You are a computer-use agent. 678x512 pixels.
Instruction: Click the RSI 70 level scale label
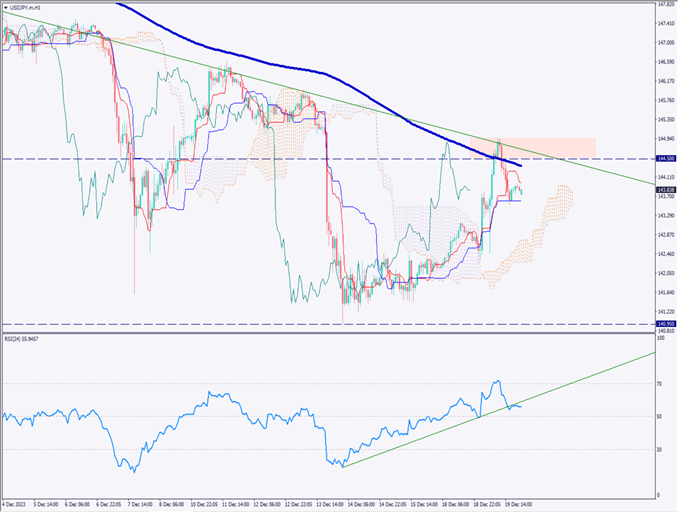tap(660, 383)
